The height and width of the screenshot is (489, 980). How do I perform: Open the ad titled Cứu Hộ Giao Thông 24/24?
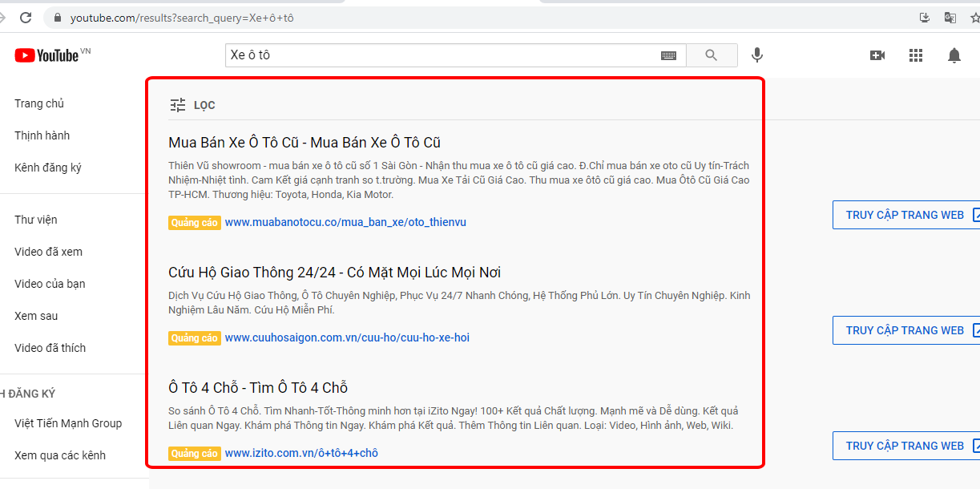tap(335, 273)
